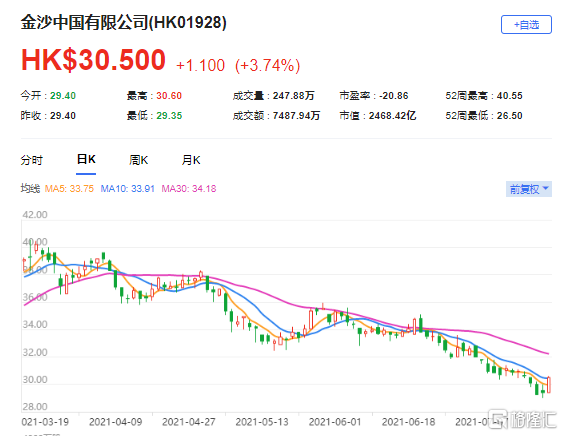Expand the 前复权 dropdown
Viewport: 563px width, 436px height.
529,189
